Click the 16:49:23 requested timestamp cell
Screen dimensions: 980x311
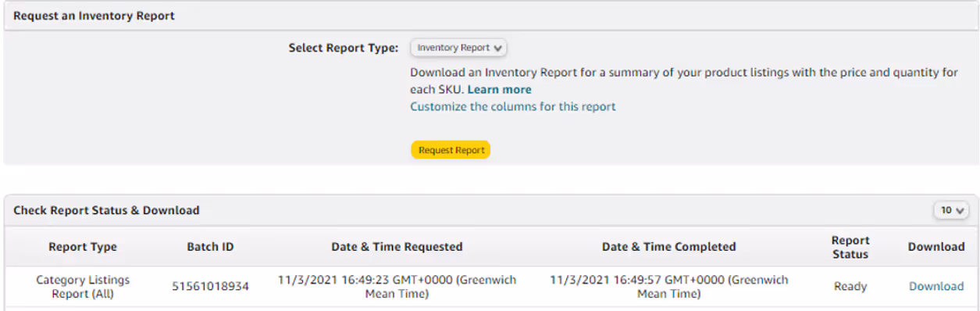(397, 287)
